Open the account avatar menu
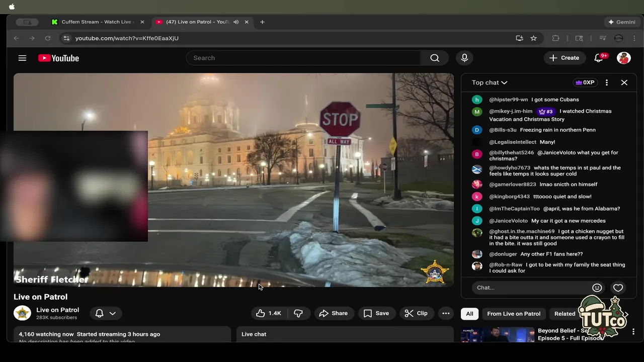The width and height of the screenshot is (644, 362). (624, 58)
